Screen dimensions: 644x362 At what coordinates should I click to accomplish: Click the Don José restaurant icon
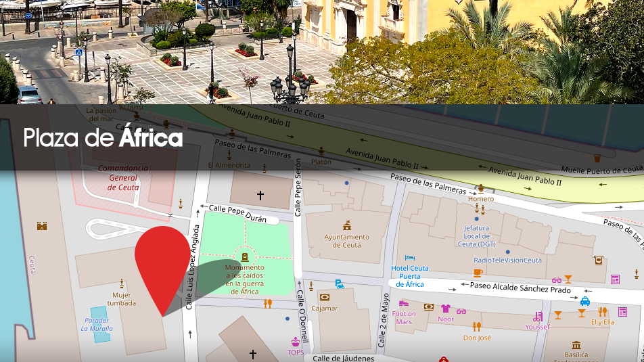pos(476,327)
